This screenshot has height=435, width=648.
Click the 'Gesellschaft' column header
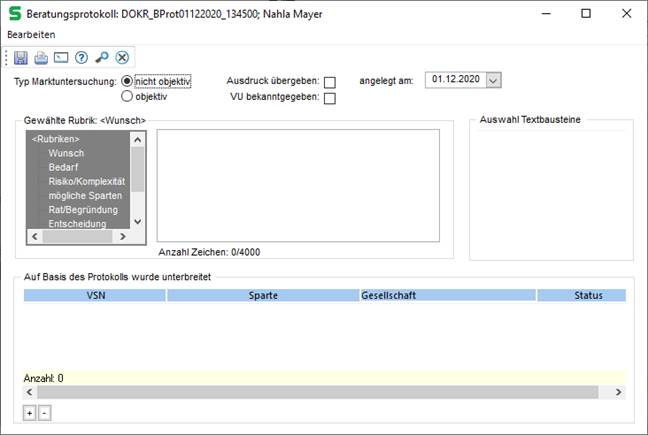388,296
